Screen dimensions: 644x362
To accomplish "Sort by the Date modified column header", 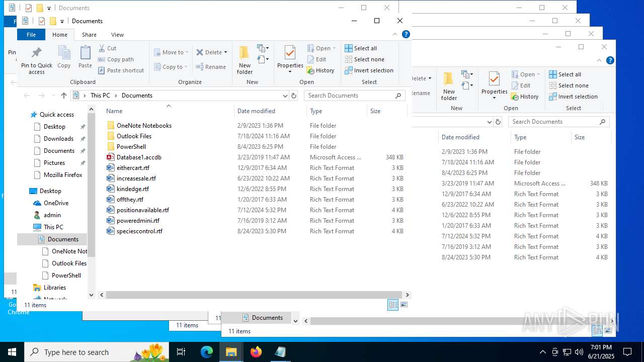I will pyautogui.click(x=270, y=111).
